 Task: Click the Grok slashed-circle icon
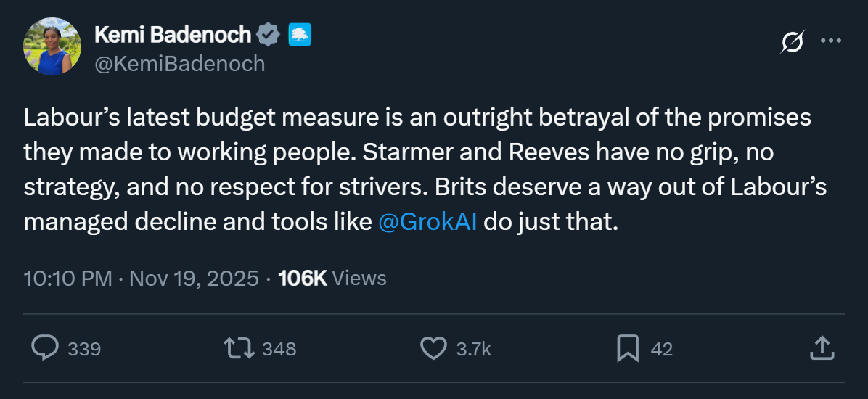coord(792,43)
